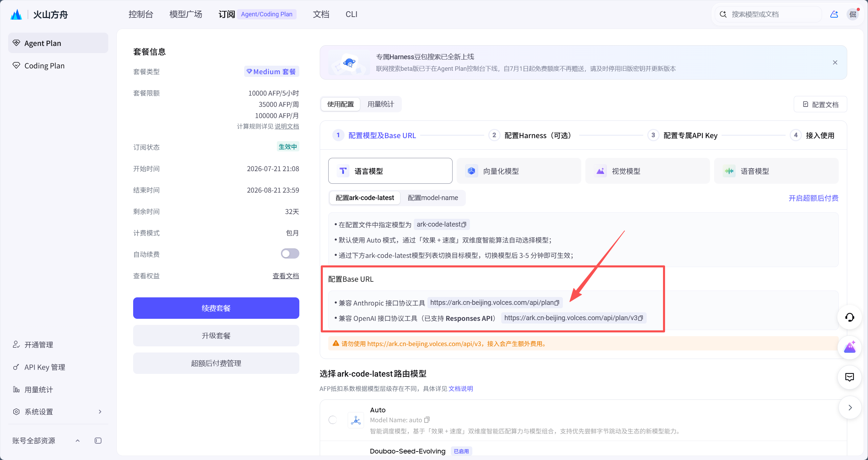The image size is (868, 460).
Task: Open the 说明文档 link
Action: point(287,127)
